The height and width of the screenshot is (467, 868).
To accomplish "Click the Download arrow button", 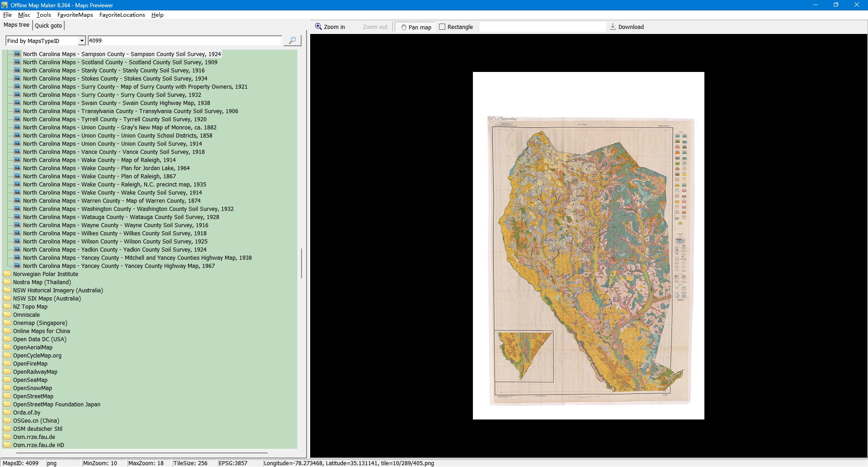I will pyautogui.click(x=627, y=27).
